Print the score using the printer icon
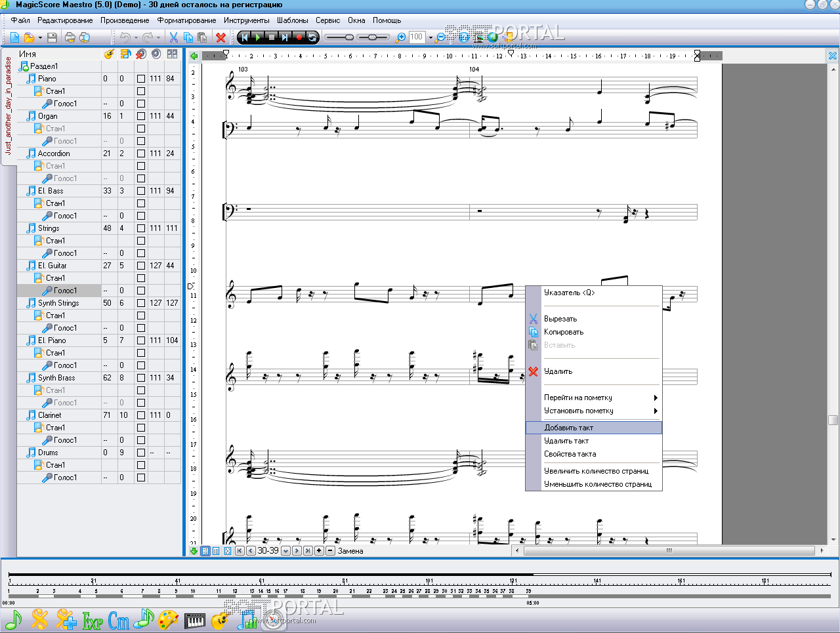The height and width of the screenshot is (633, 840). (70, 37)
